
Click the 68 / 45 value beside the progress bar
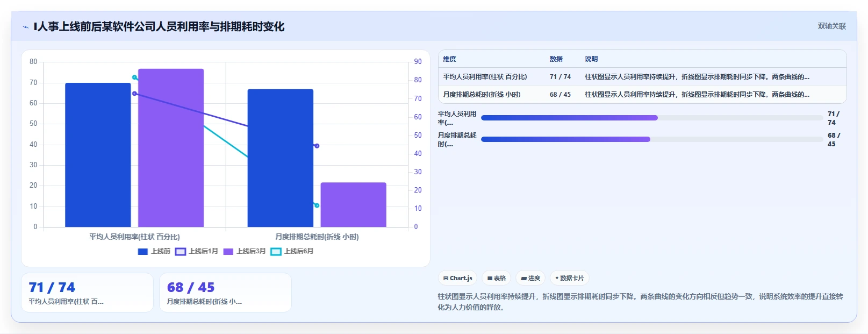834,140
